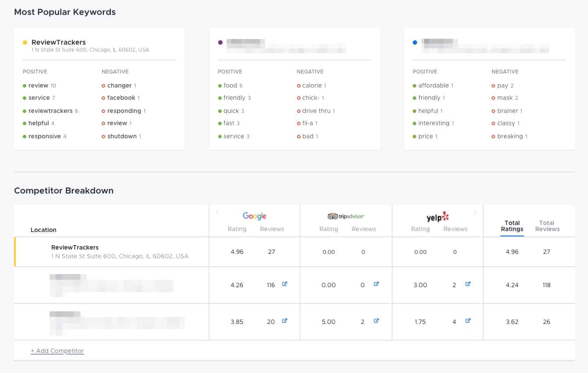Open external link next to the 2 TripAdvisor reviews
Viewport: 588px width, 373px height.
[376, 320]
